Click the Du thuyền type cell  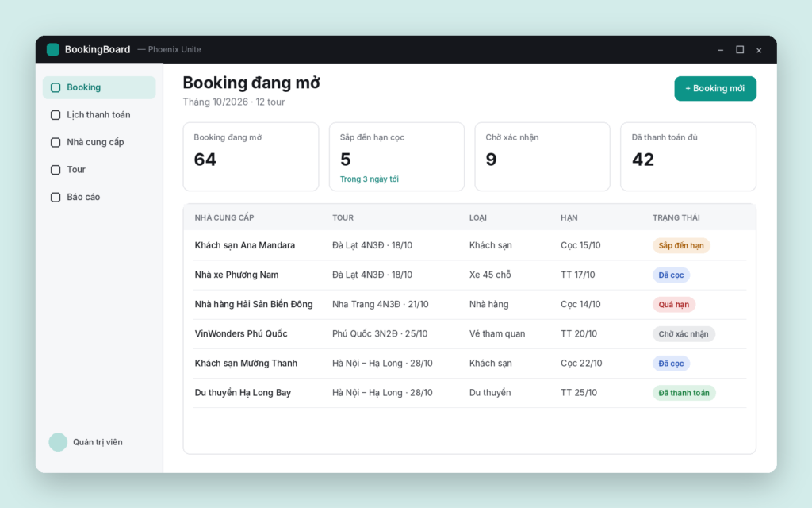[x=490, y=394]
